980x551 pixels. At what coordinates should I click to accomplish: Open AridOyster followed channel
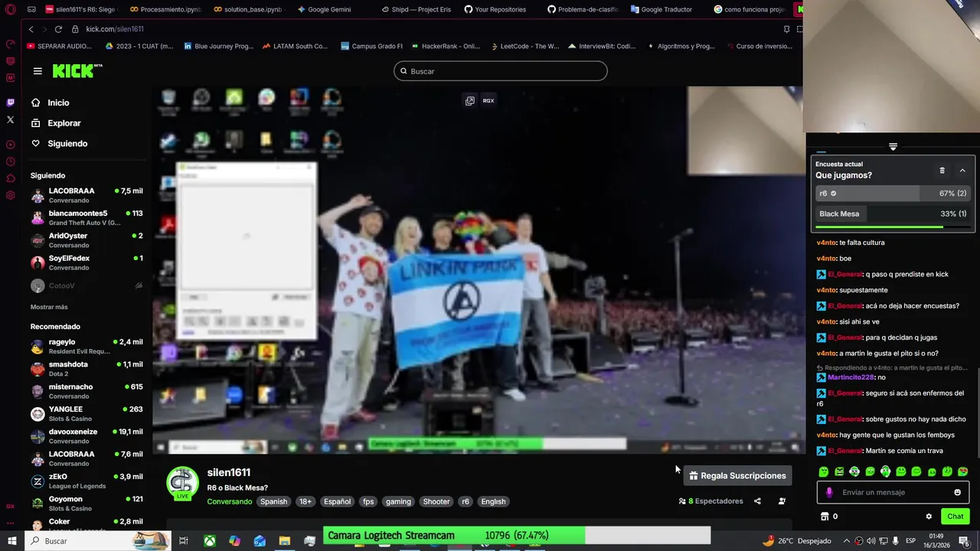[87, 240]
